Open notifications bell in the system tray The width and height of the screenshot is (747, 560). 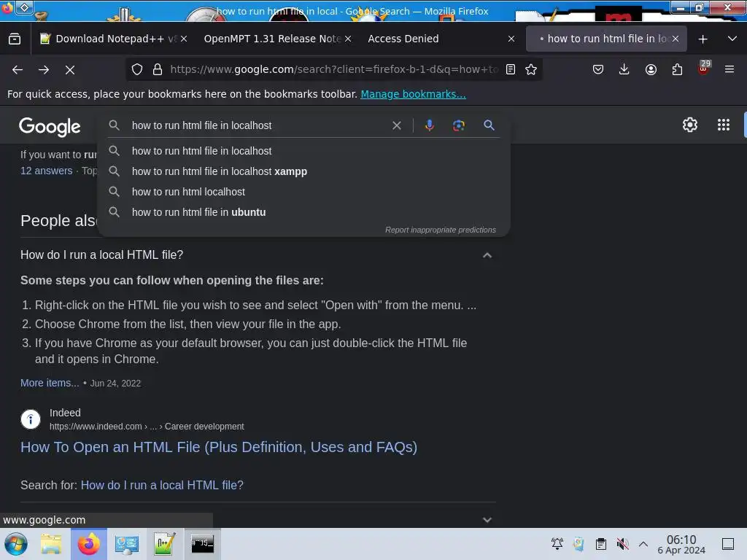coord(557,544)
